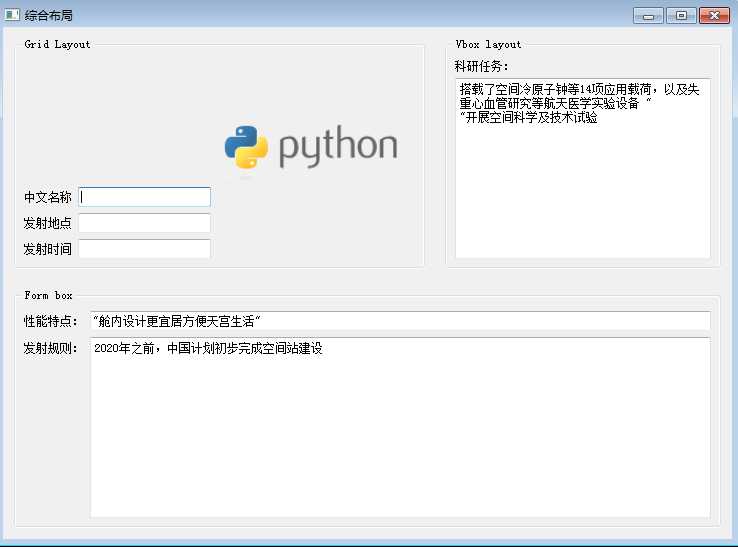Click the 发射地点 input field
738x549 pixels.
[144, 223]
